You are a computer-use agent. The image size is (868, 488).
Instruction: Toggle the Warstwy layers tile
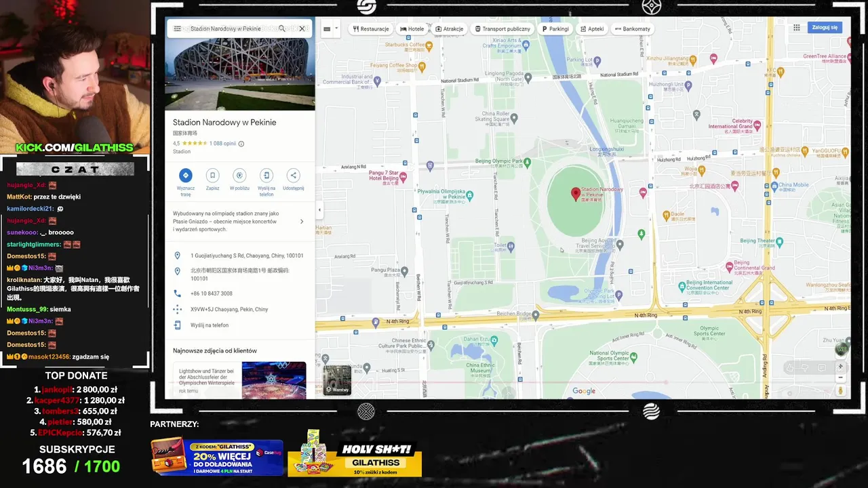[337, 380]
